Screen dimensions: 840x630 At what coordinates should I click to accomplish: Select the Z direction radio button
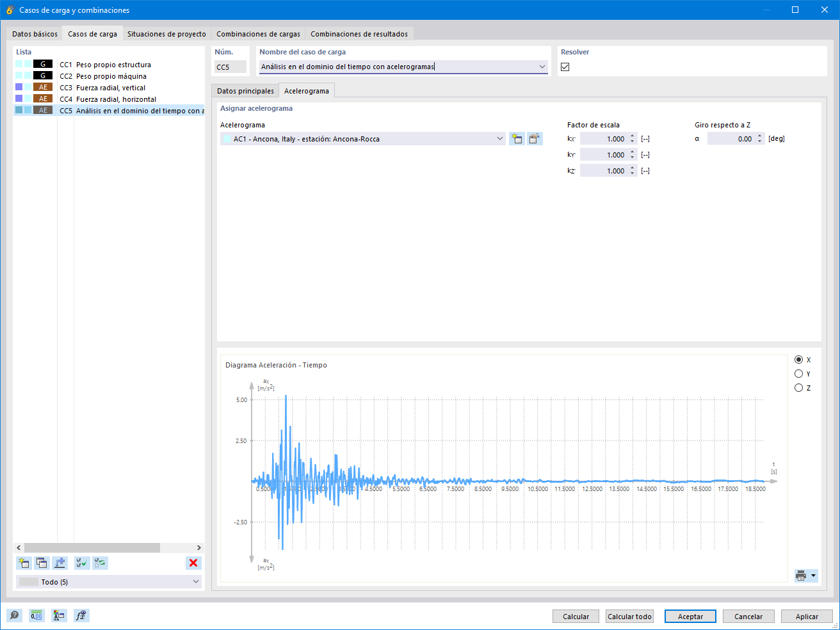point(798,388)
